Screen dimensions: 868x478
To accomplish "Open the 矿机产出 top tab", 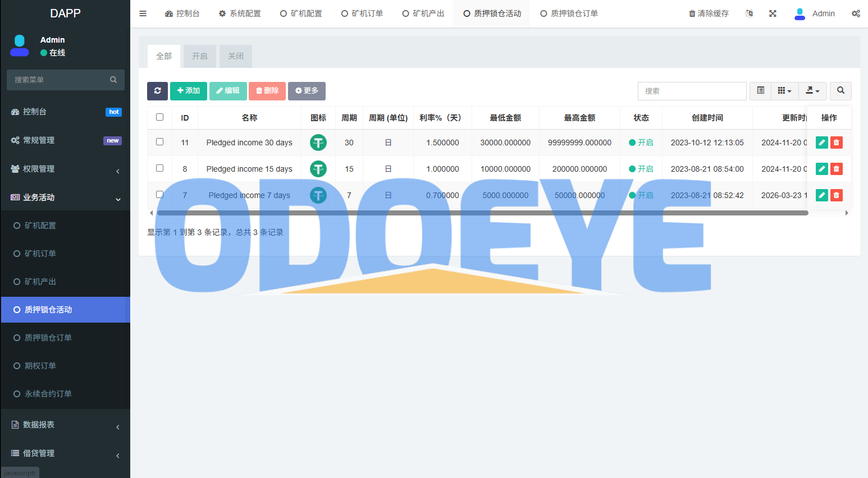I will [x=423, y=13].
